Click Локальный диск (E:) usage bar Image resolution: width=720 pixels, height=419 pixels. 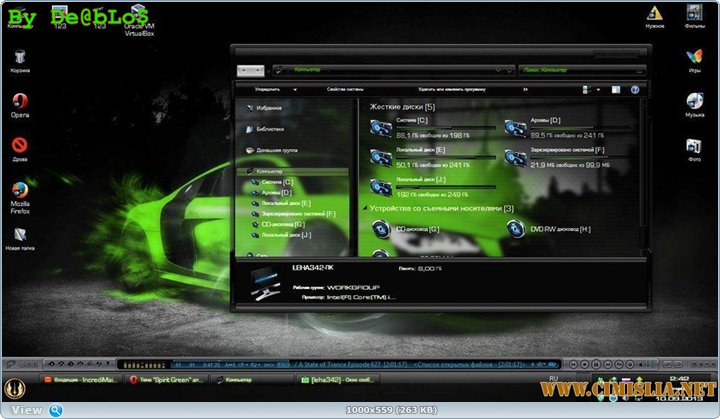tap(446, 157)
